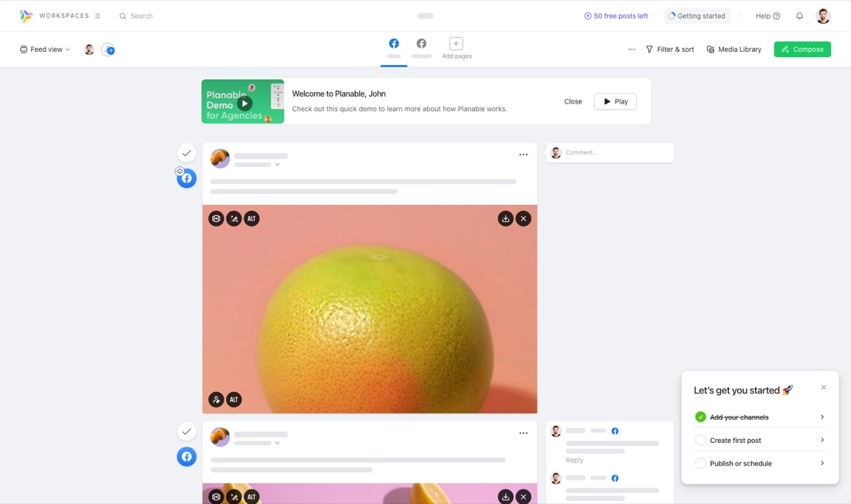Open Filter & sort
Viewport: 851px width, 504px height.
[x=670, y=49]
